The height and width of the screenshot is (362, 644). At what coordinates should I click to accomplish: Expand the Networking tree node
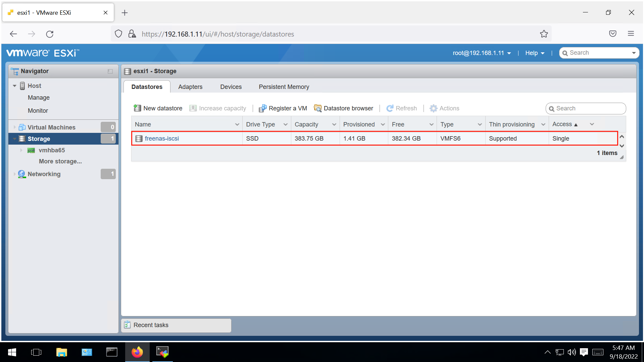coord(14,174)
